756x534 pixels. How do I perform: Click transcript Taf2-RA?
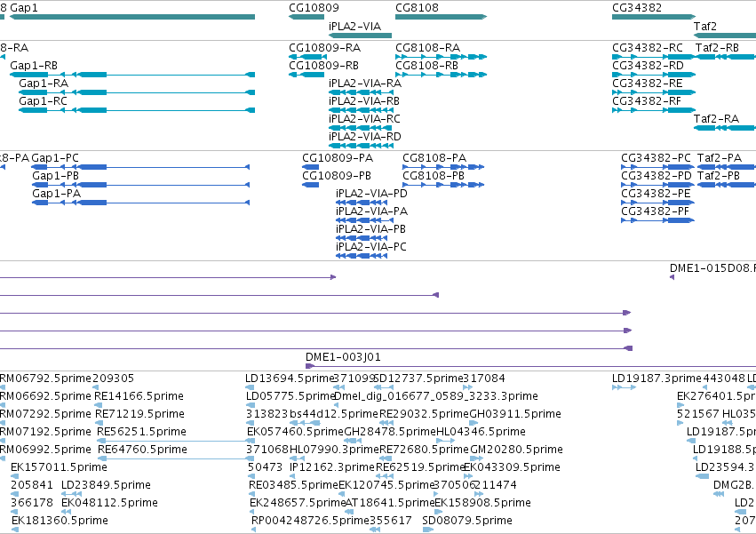[725, 128]
